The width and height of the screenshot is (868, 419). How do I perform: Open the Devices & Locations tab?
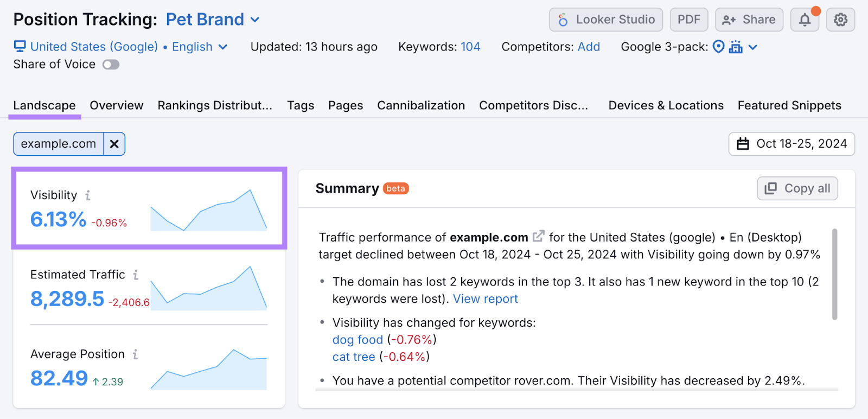click(x=665, y=105)
